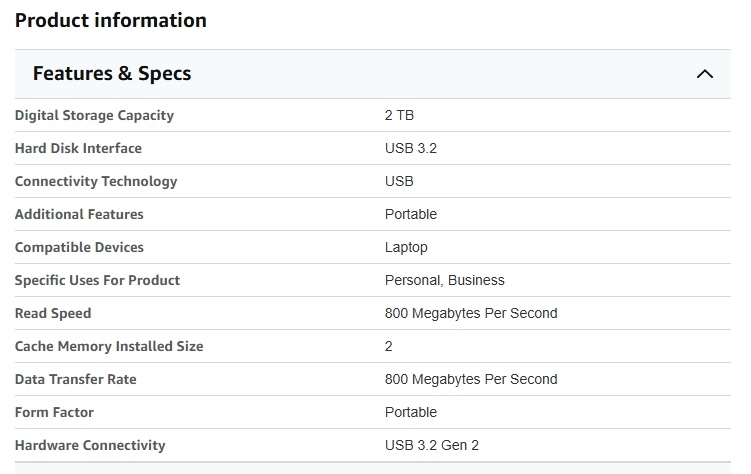Collapse the Features & Specs section chevron
The height and width of the screenshot is (474, 751).
(x=705, y=74)
